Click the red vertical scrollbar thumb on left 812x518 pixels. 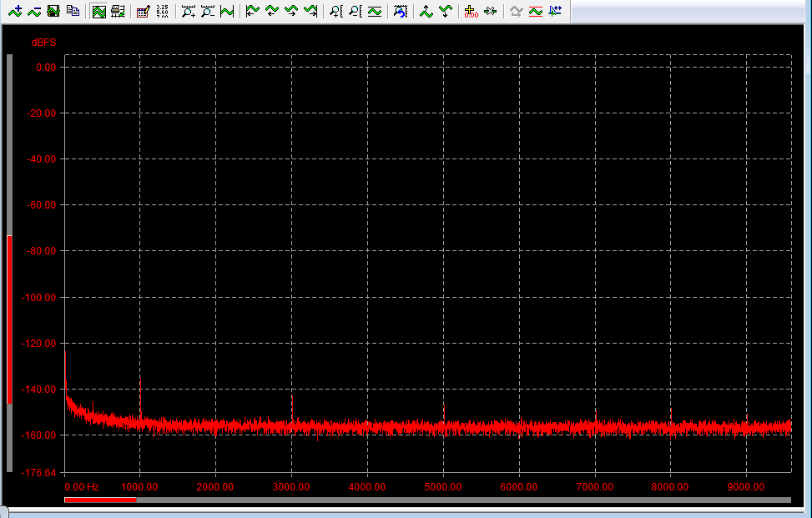[x=9, y=319]
